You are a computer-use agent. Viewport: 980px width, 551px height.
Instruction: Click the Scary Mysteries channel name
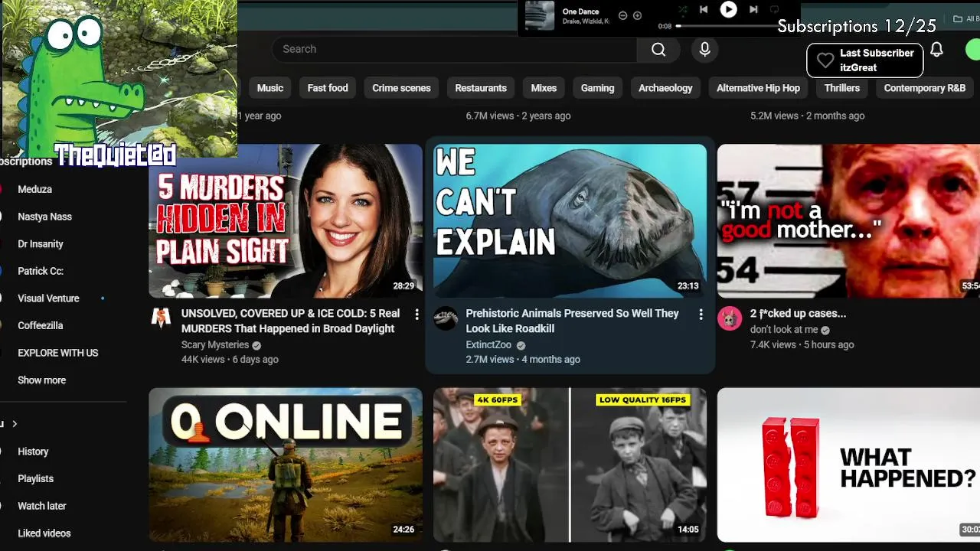tap(215, 345)
